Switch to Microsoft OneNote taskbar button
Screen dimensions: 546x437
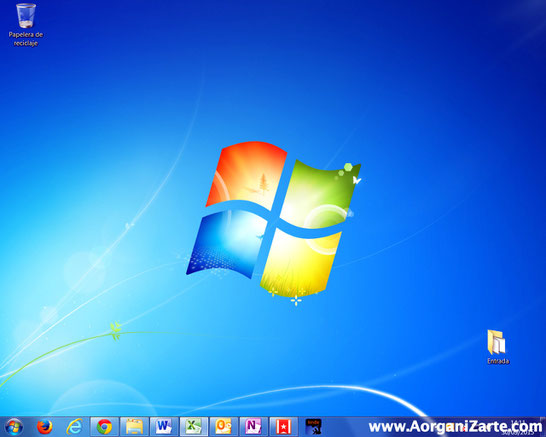point(254,427)
